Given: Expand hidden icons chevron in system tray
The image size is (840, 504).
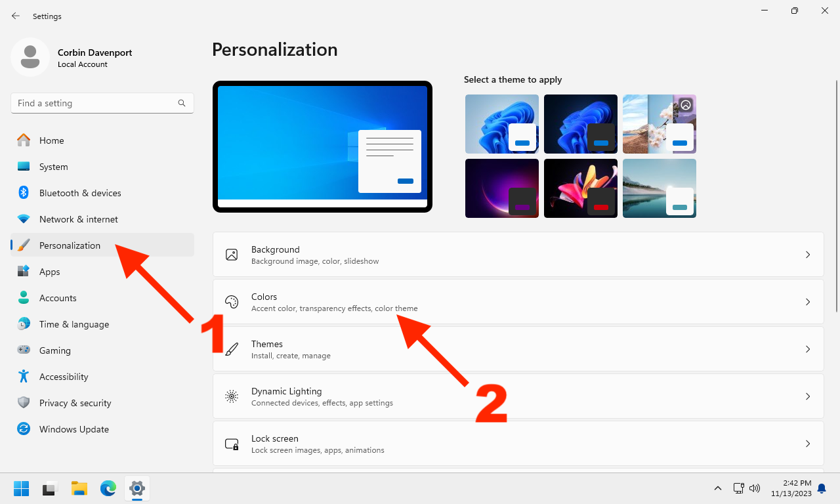Looking at the screenshot, I should pos(717,488).
